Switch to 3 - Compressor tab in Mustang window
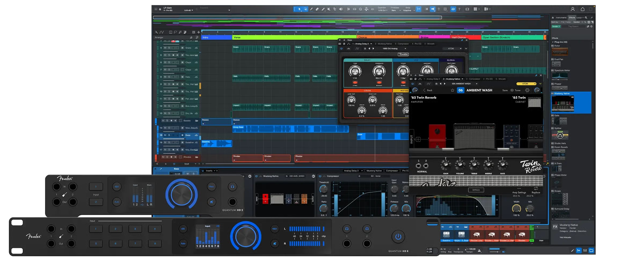This screenshot has height=268, width=644. (473, 79)
